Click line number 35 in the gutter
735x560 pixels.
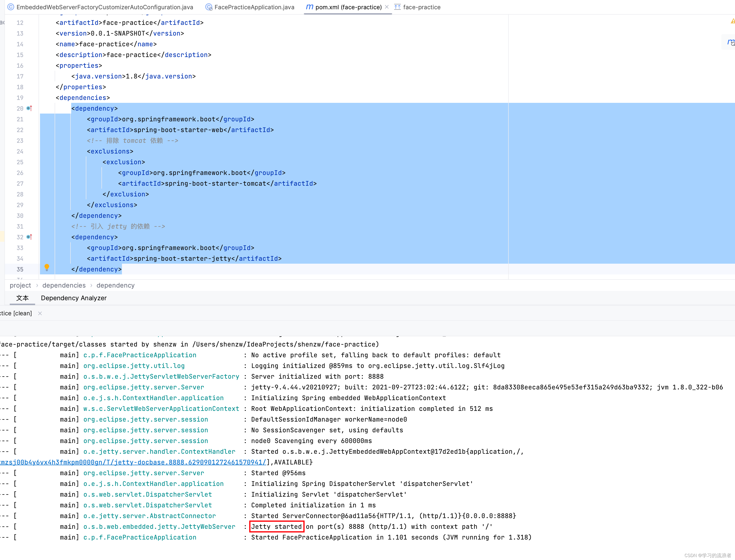(x=20, y=269)
